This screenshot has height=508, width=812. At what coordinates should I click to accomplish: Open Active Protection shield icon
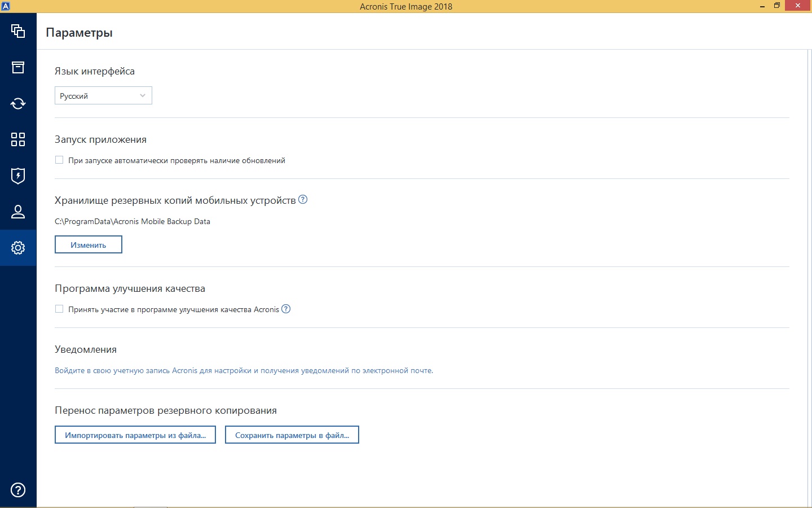tap(18, 176)
